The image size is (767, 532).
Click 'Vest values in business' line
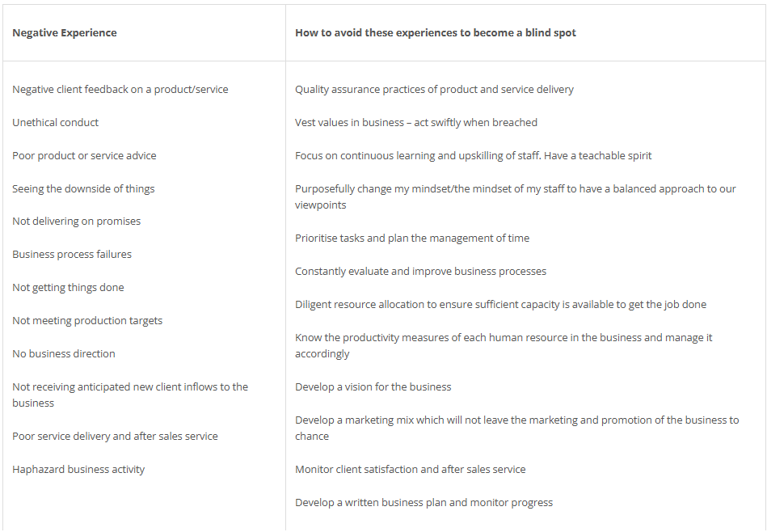(x=415, y=123)
